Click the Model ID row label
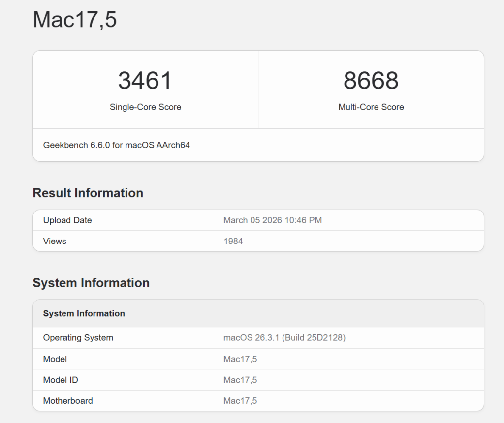Viewport: 504px width, 423px height. pos(61,380)
